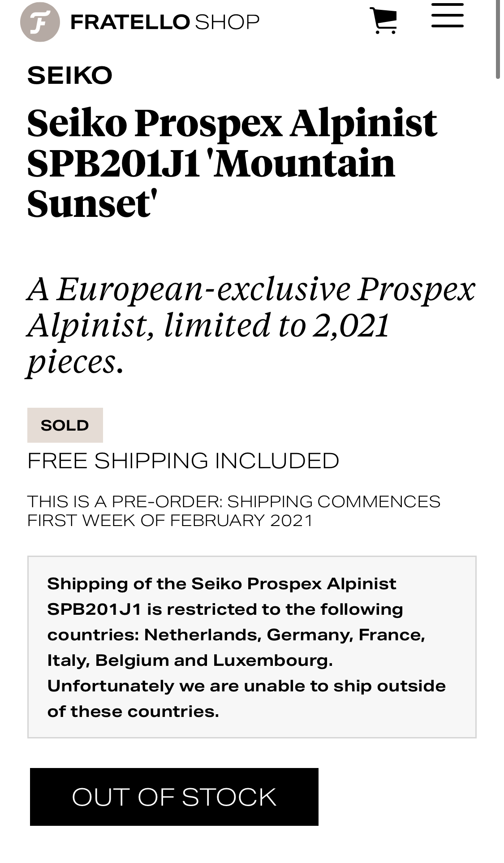The image size is (504, 863).
Task: Click the 'Mountain Sunset' part of title
Action: tap(211, 183)
